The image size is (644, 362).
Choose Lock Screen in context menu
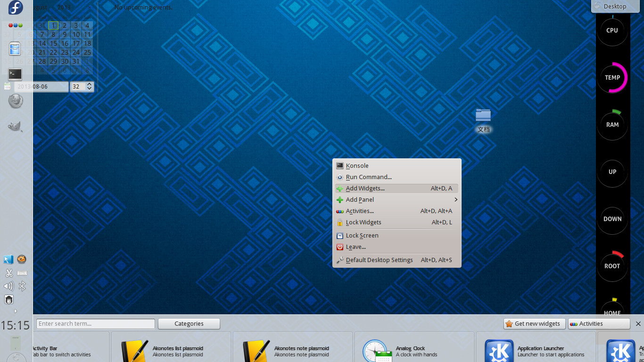coord(396,235)
